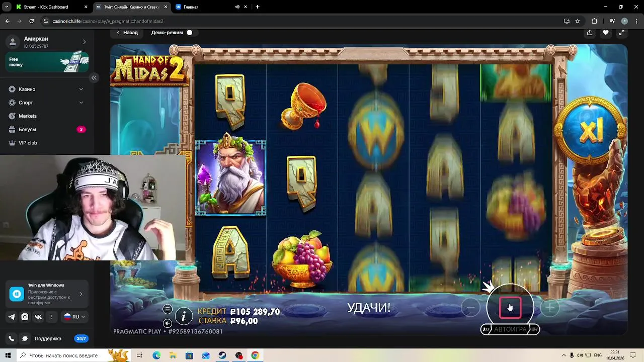Stop the spin with the red square button

click(510, 307)
